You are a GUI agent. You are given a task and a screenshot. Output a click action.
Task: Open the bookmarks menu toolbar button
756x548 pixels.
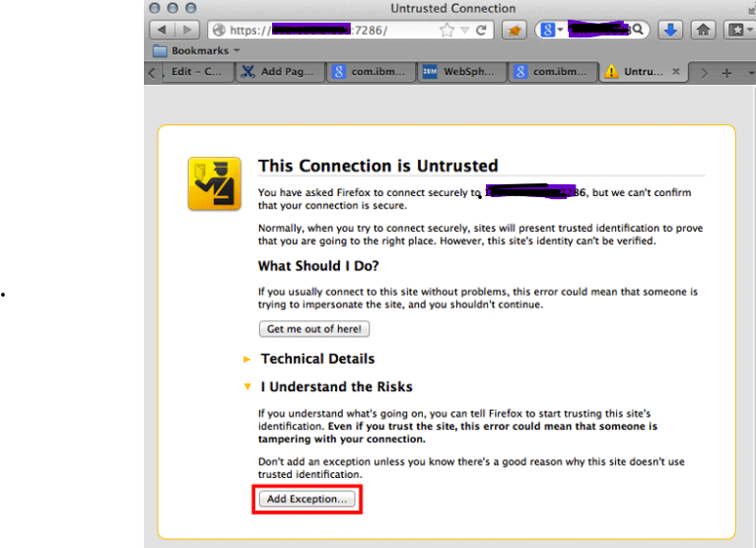pos(739,30)
